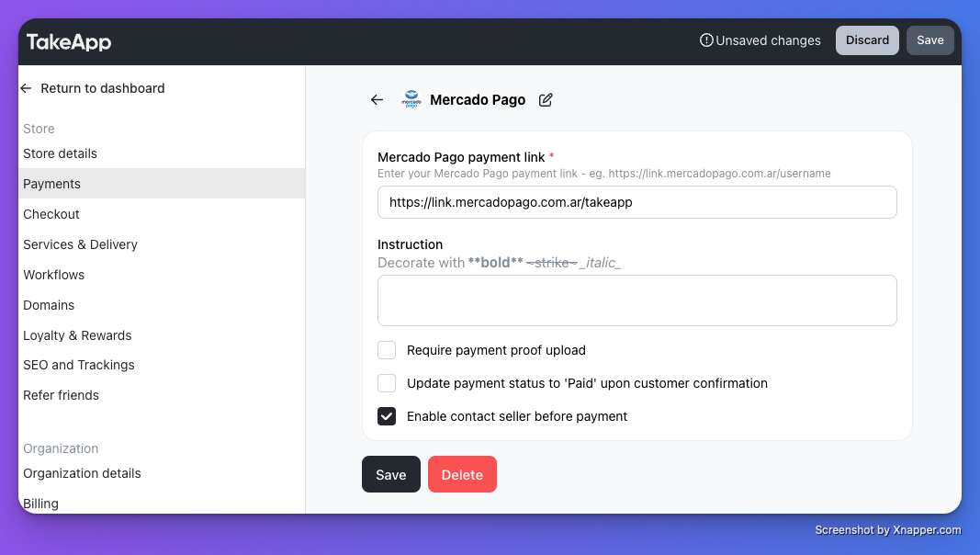Click the Mercado Pago payment link label

coord(461,157)
